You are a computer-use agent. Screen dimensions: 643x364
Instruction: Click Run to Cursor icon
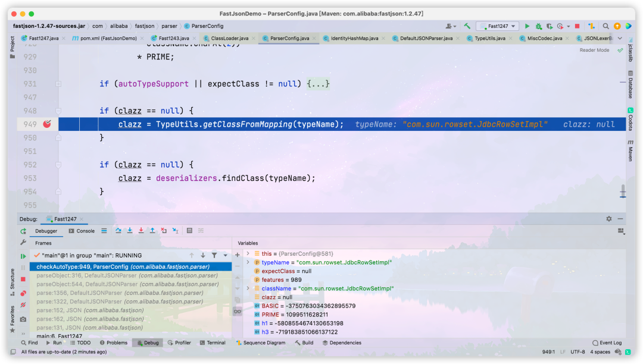click(x=175, y=231)
